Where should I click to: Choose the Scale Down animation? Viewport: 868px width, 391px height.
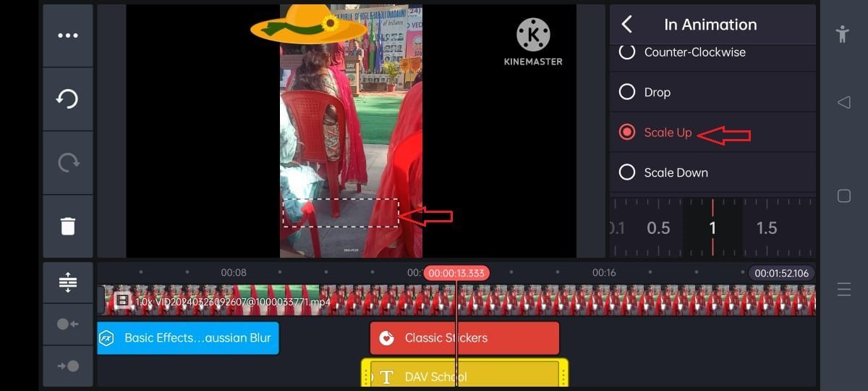click(676, 172)
